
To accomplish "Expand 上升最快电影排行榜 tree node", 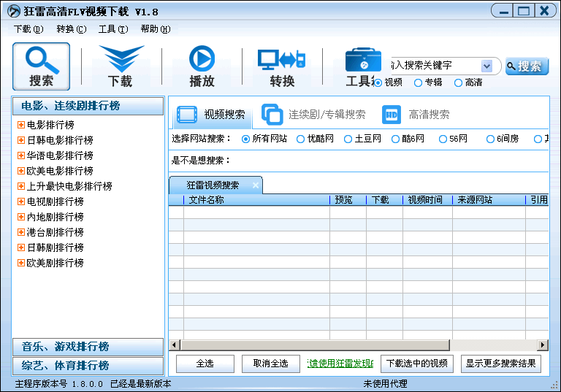I will tap(21, 186).
